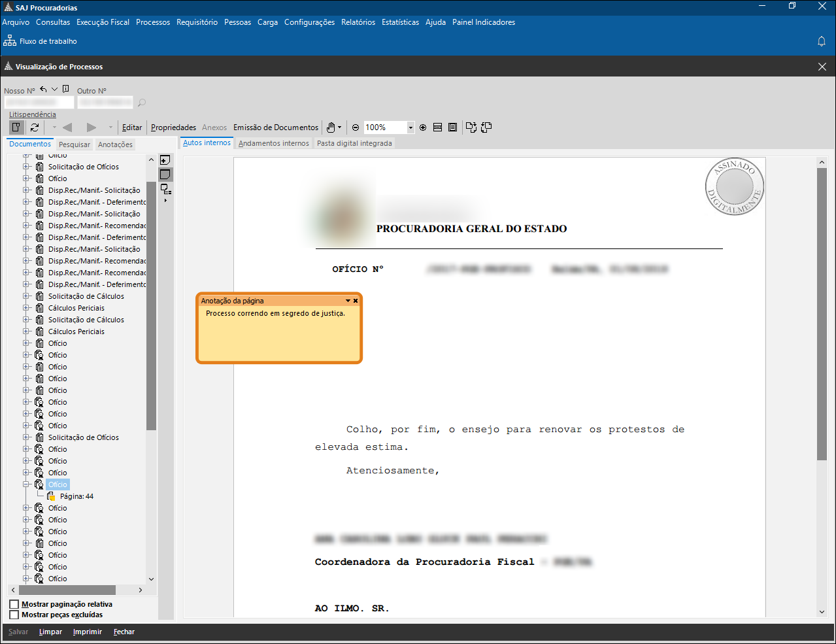Collapse the page annotation dropdown arrow
This screenshot has width=836, height=644.
[x=348, y=301]
